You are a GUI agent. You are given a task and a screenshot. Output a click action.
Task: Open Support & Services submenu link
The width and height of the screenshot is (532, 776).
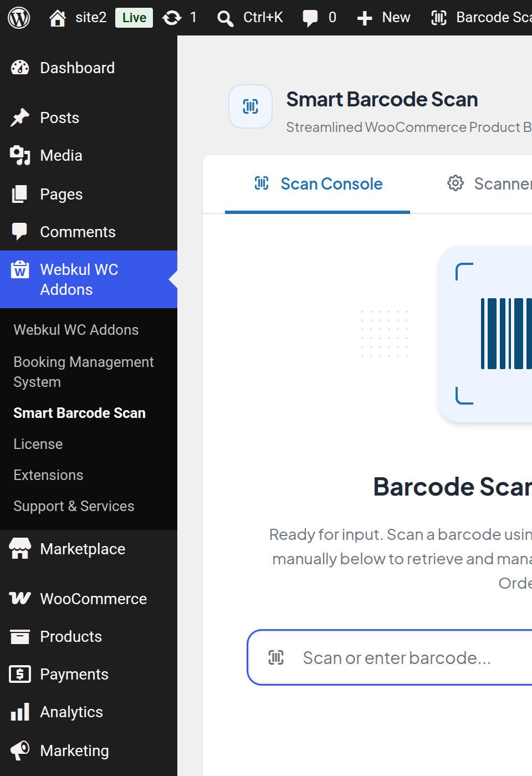(74, 506)
